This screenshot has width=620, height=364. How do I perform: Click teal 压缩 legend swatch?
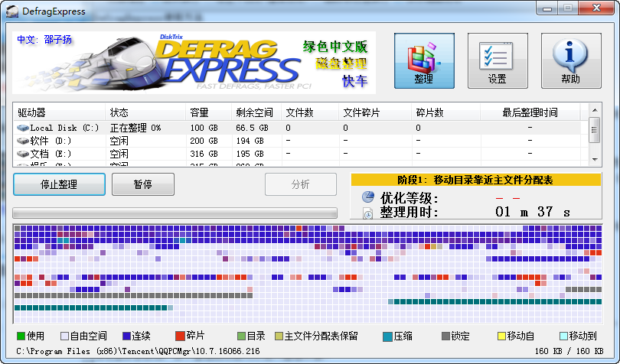[388, 336]
